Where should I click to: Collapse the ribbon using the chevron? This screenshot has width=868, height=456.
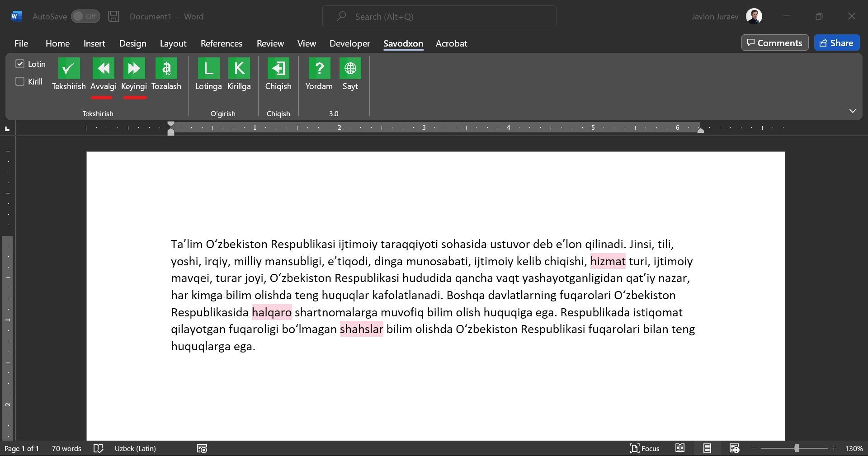(x=852, y=111)
